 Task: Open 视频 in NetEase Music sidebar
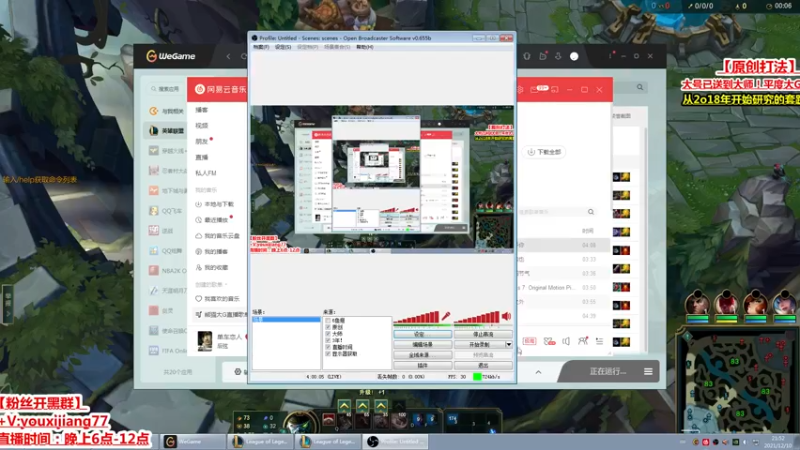[202, 126]
